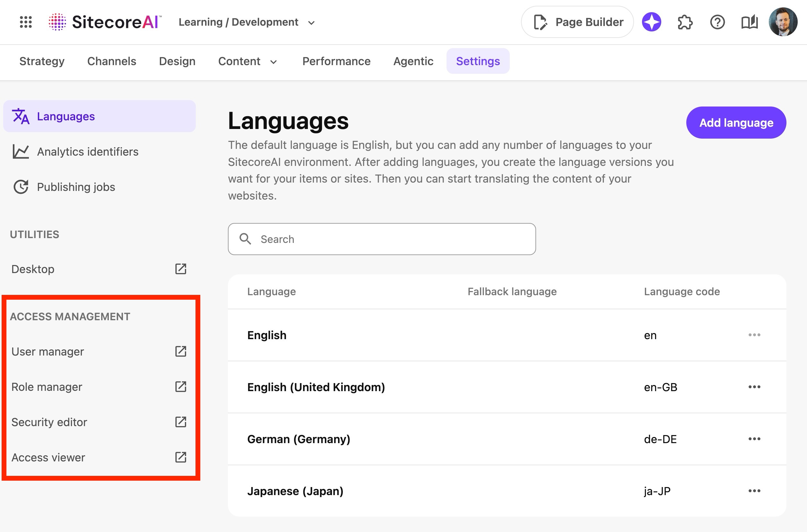Click the Analytics identifiers chart icon

(21, 151)
